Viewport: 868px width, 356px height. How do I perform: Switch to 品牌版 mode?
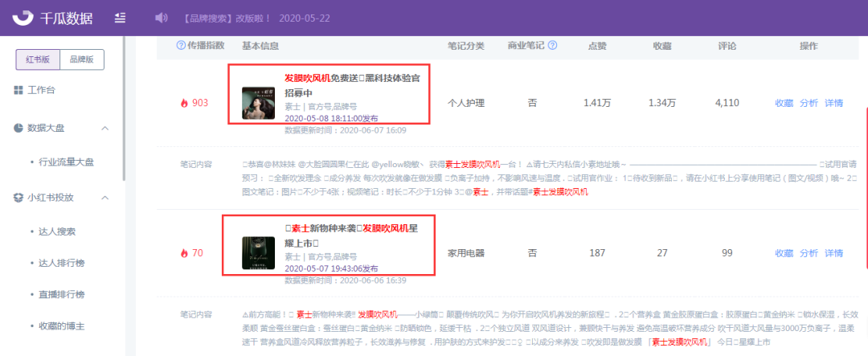pos(82,59)
